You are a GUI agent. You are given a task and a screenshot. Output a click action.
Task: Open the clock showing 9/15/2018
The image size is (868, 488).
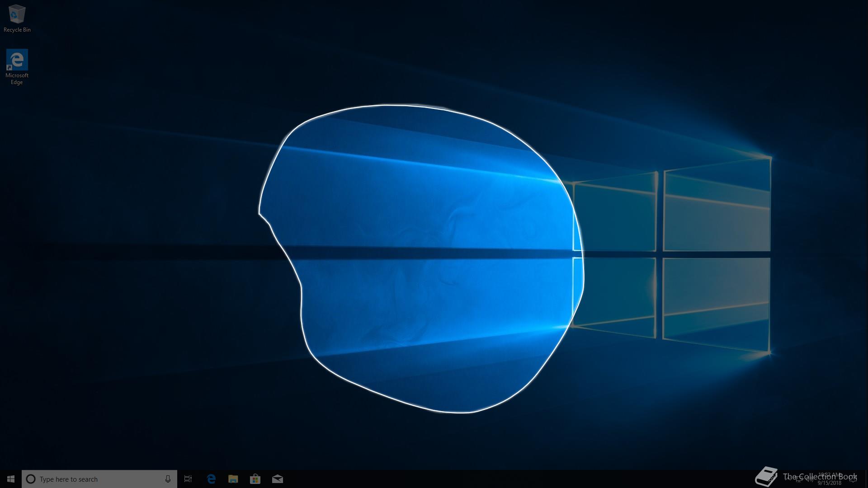point(830,479)
